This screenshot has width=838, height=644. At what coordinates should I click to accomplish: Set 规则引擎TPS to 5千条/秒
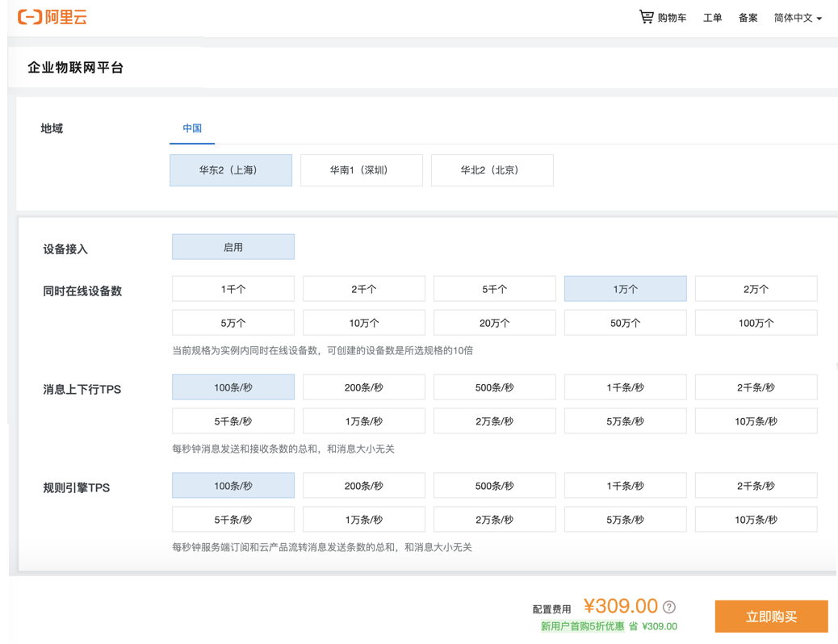click(x=233, y=520)
